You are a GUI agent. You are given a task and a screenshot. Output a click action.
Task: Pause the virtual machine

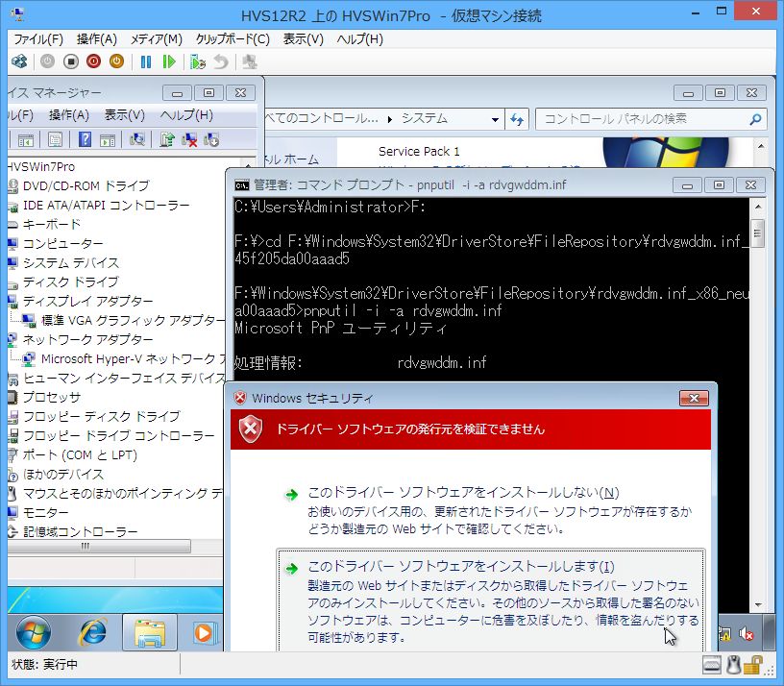145,62
